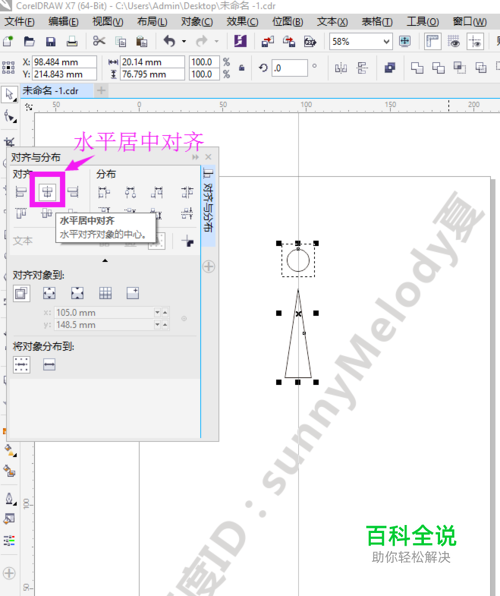
Task: Import a file with the Import icon
Action: [268, 41]
